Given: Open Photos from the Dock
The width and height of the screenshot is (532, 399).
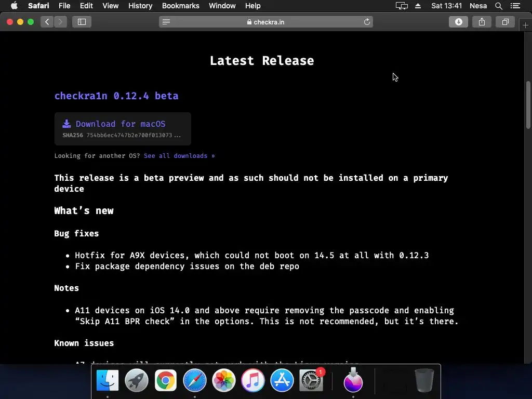Looking at the screenshot, I should [223, 380].
